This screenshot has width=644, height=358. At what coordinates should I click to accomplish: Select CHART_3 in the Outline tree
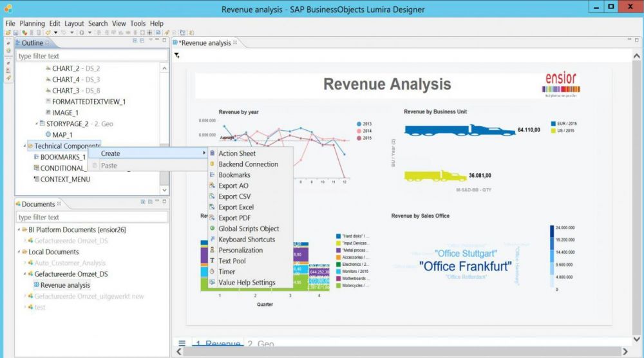pos(73,91)
